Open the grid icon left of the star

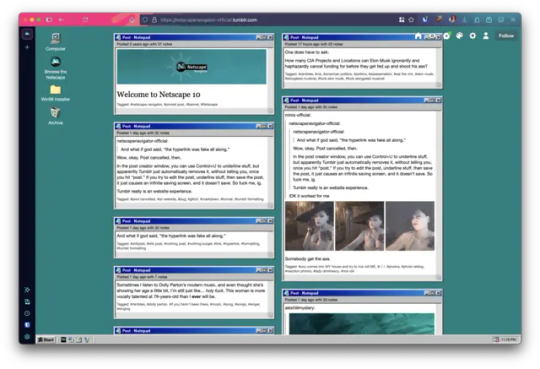402,20
